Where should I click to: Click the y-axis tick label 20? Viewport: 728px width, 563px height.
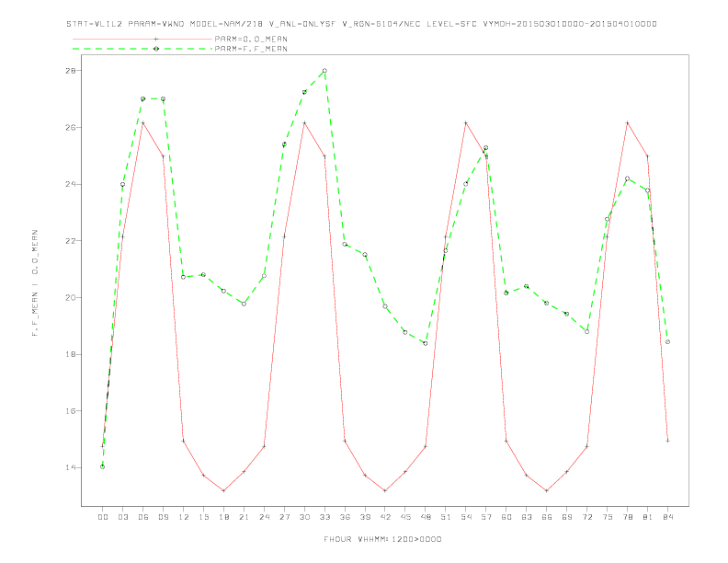coord(70,297)
